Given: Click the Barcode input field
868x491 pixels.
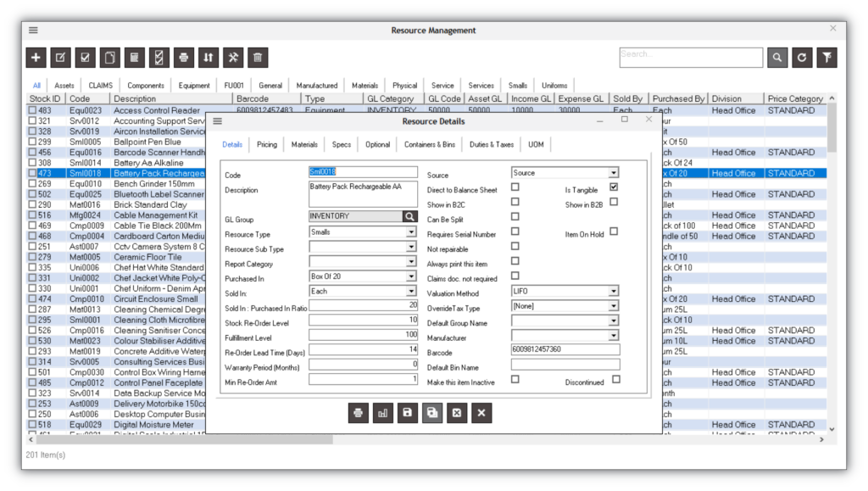Looking at the screenshot, I should coord(565,349).
